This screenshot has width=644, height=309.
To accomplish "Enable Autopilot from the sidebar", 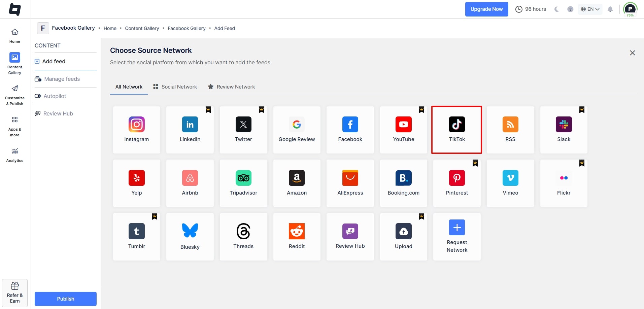I will coord(55,96).
